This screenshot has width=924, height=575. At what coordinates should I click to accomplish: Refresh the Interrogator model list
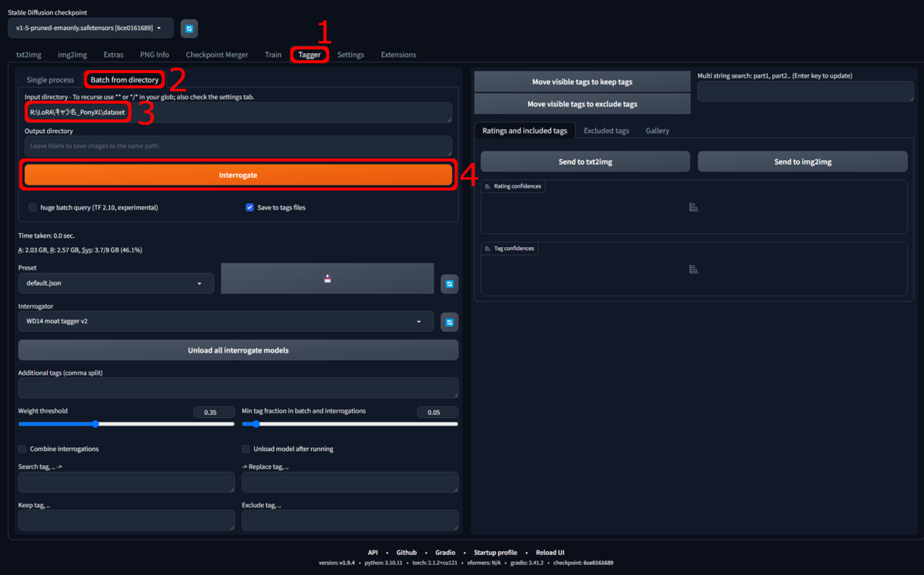click(450, 322)
